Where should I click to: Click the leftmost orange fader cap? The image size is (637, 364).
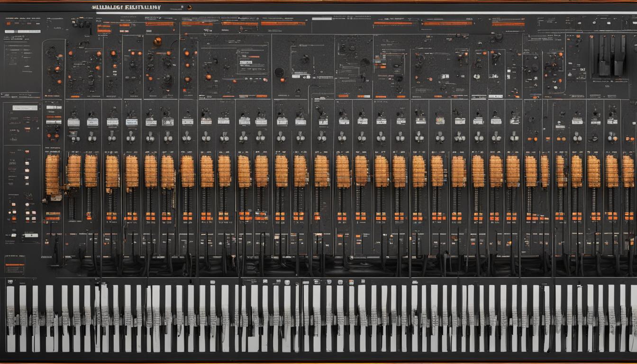click(x=52, y=174)
